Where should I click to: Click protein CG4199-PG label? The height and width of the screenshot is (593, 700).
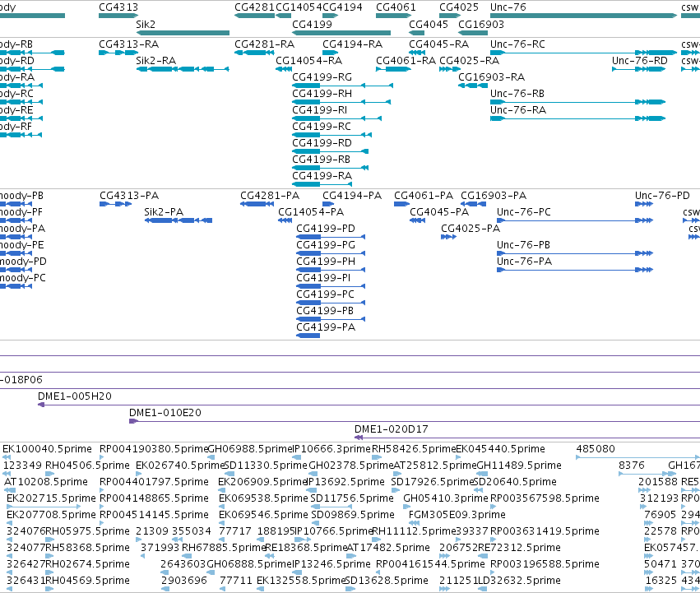point(326,245)
